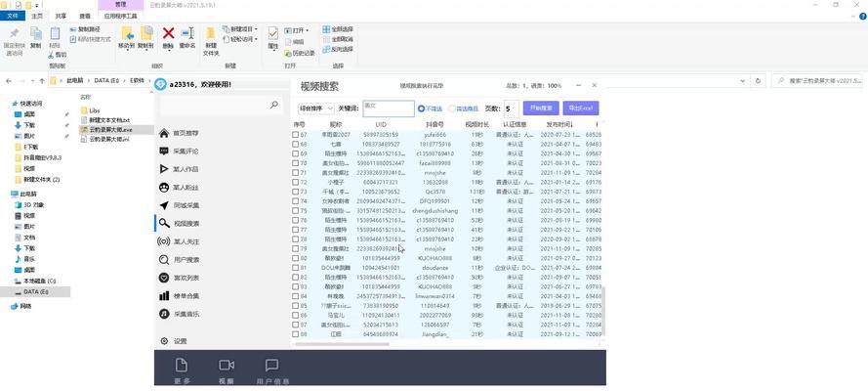This screenshot has width=868, height=391.
Task: Click the results table horizontal scrollbar
Action: point(342,344)
